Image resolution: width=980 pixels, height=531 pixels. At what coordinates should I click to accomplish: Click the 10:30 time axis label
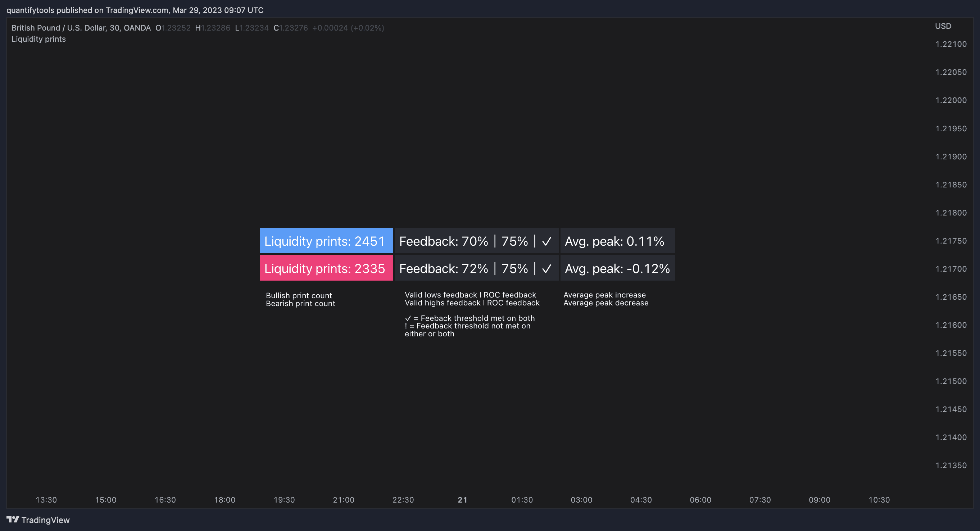879,499
